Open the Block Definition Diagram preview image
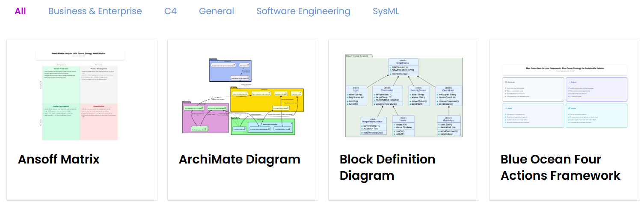The height and width of the screenshot is (205, 644). (404, 95)
